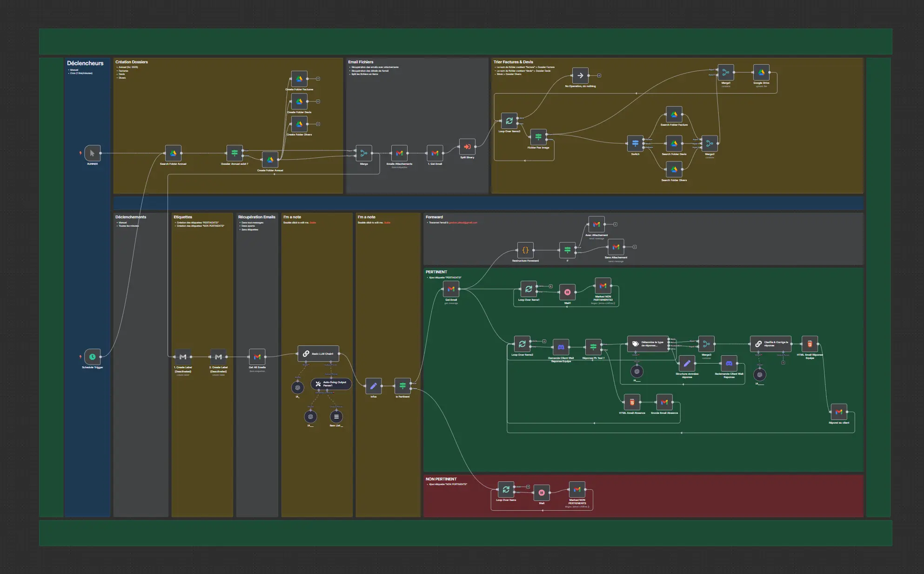Select the Auto-fixing Output Parser1 node
924x574 pixels.
[x=331, y=384]
